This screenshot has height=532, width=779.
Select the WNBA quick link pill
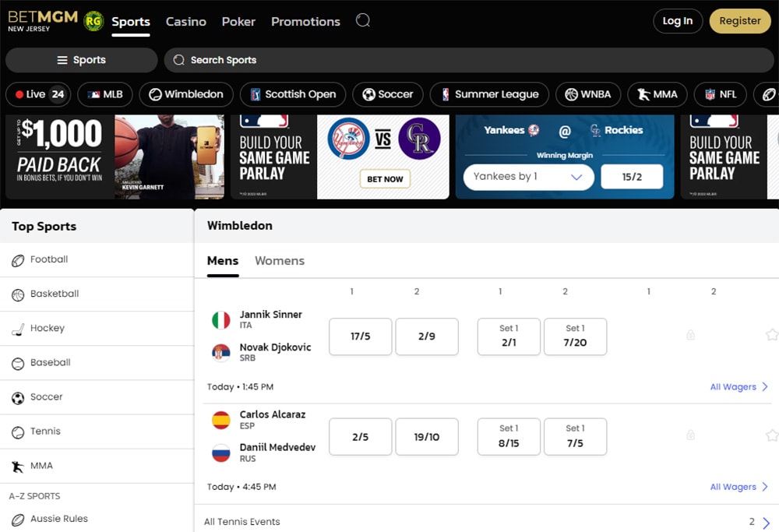[x=587, y=94]
